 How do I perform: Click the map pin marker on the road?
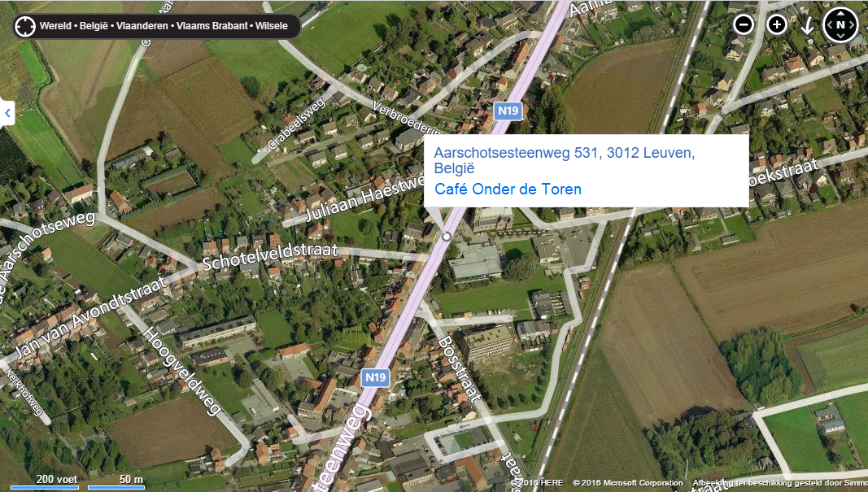(446, 237)
